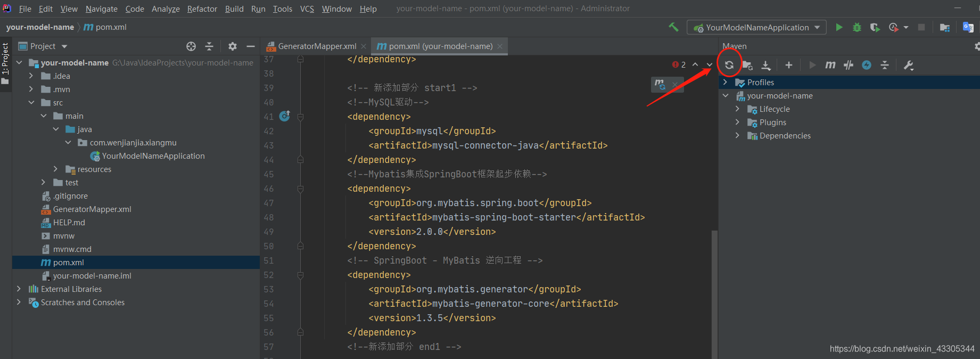Fold the dependency block at line 41

coord(300,117)
